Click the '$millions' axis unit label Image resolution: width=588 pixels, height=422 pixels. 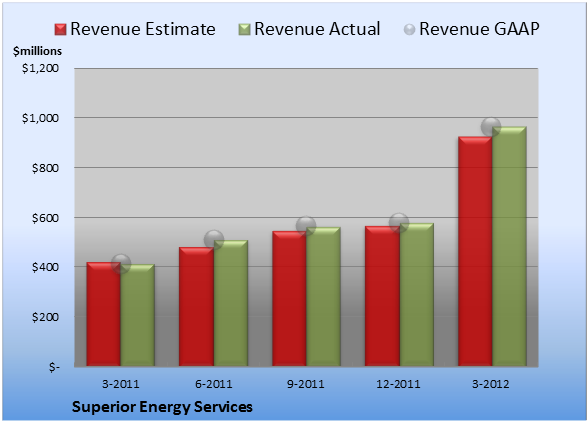(x=38, y=51)
